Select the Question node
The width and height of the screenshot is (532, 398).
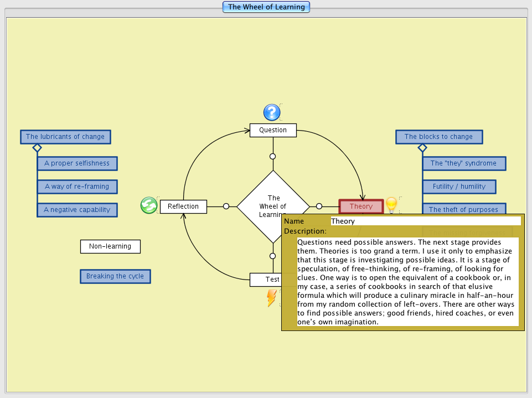click(x=273, y=130)
